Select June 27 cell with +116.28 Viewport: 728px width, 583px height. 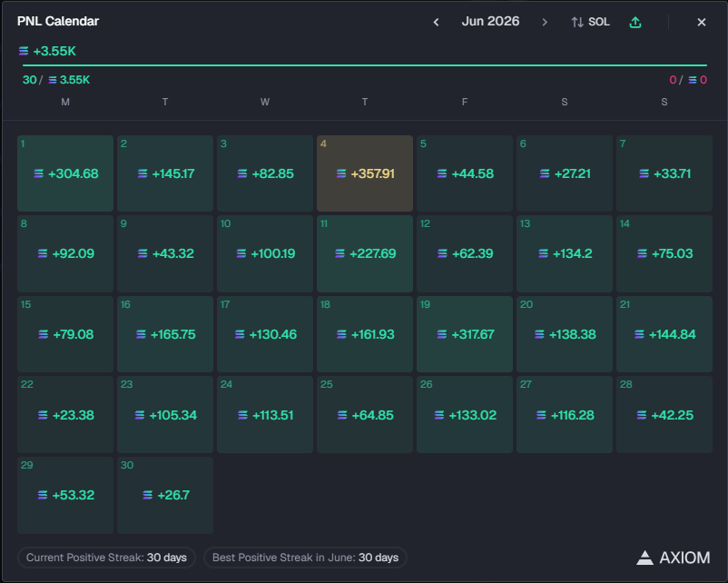click(x=565, y=414)
